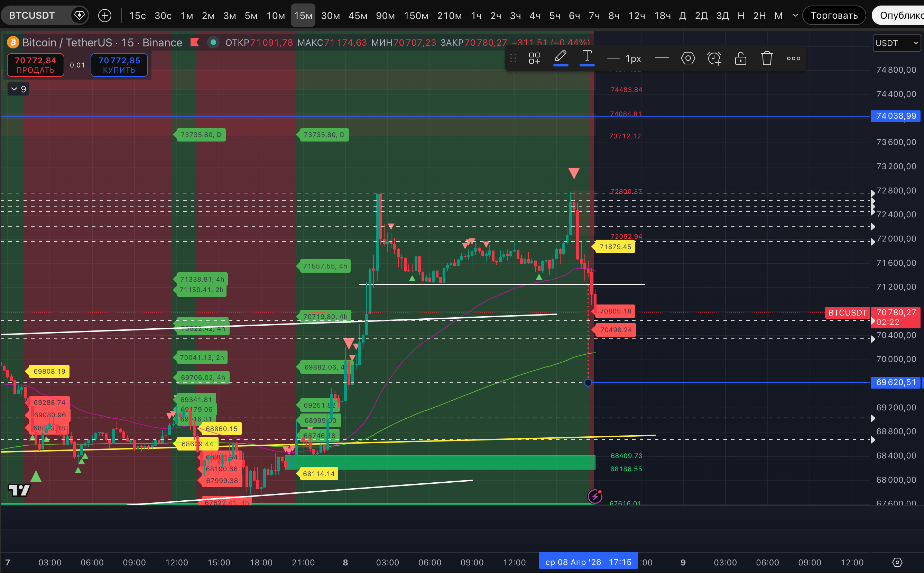Delete the selected drawing with trash icon
This screenshot has height=573, width=924.
coord(767,58)
